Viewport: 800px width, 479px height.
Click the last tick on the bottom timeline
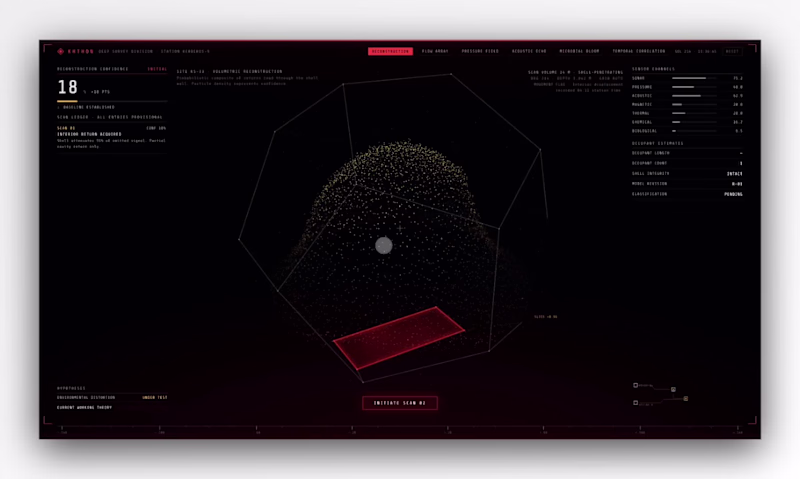(x=737, y=428)
